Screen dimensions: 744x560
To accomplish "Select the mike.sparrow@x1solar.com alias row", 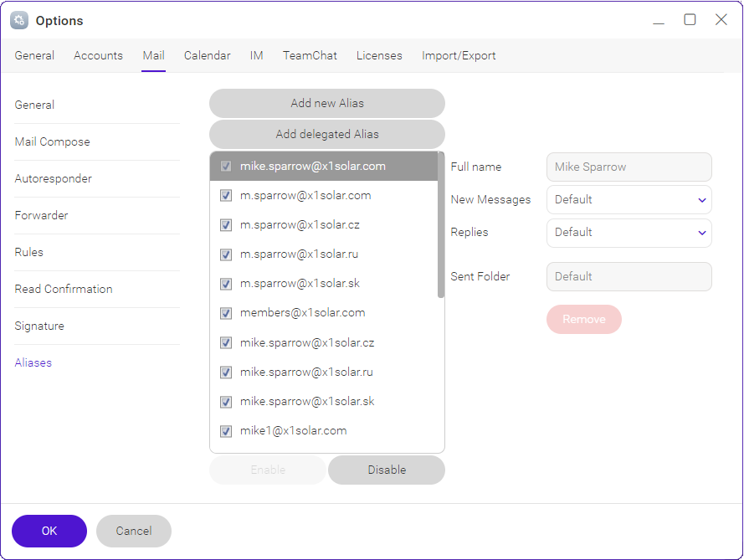I will tap(324, 166).
